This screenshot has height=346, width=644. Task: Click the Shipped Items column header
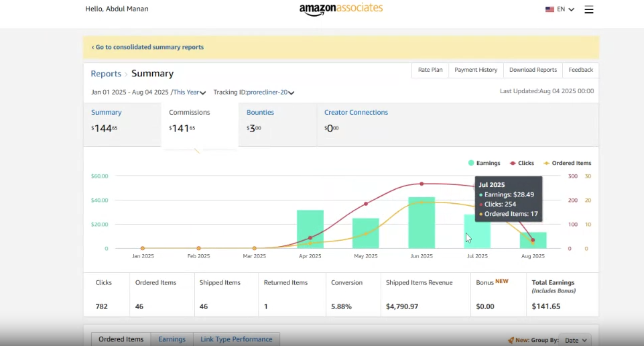[x=220, y=283]
